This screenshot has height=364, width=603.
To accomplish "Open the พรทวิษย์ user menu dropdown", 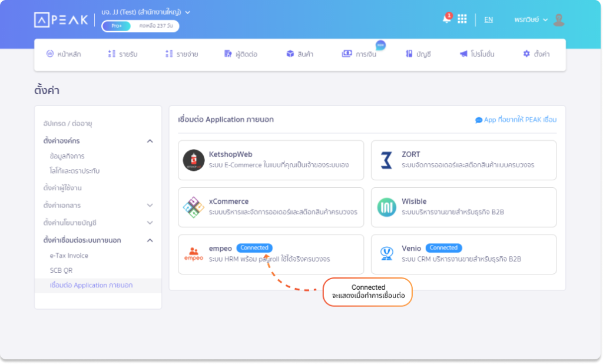I will [531, 19].
